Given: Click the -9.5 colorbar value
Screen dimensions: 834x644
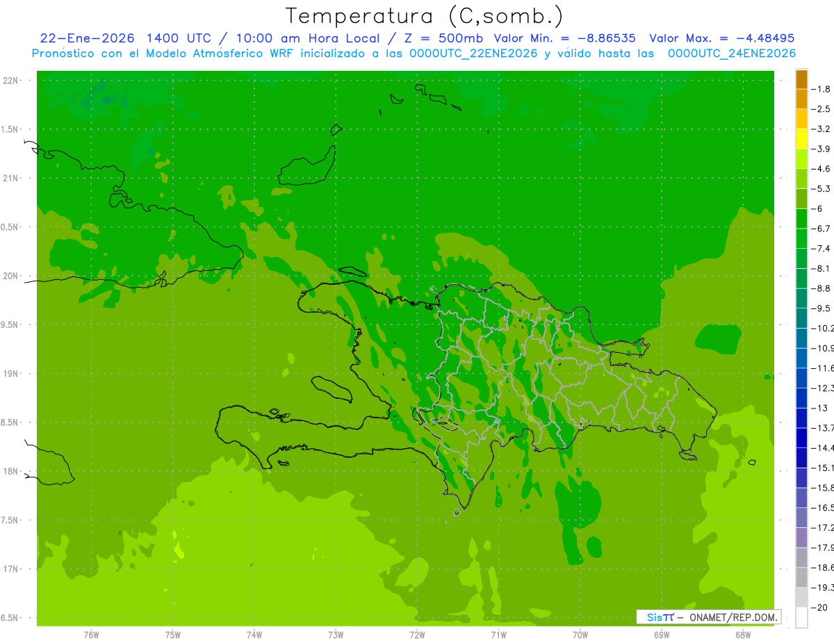Looking at the screenshot, I should [821, 308].
